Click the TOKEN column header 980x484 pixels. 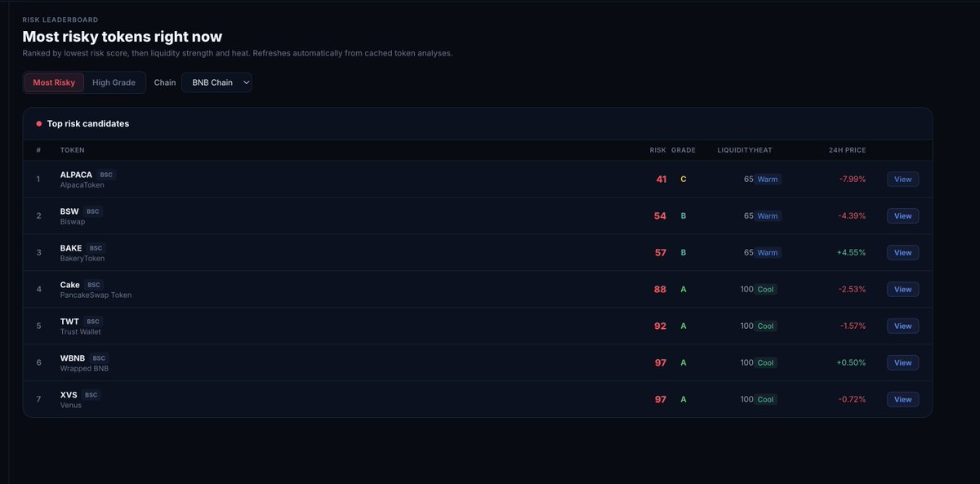tap(72, 150)
